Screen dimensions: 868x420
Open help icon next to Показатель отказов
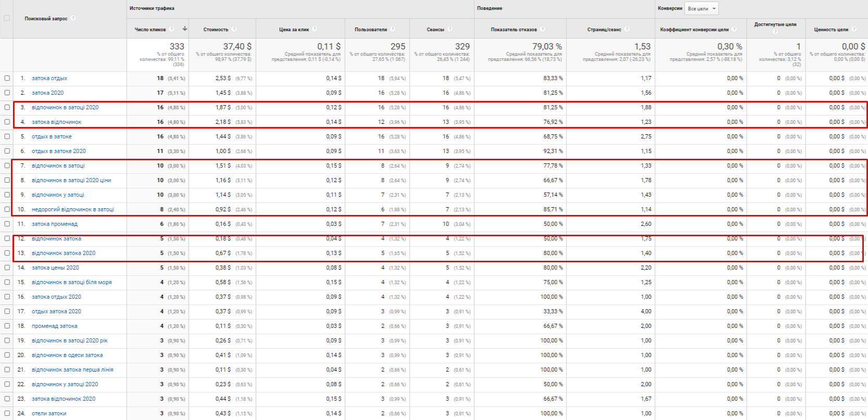(542, 29)
